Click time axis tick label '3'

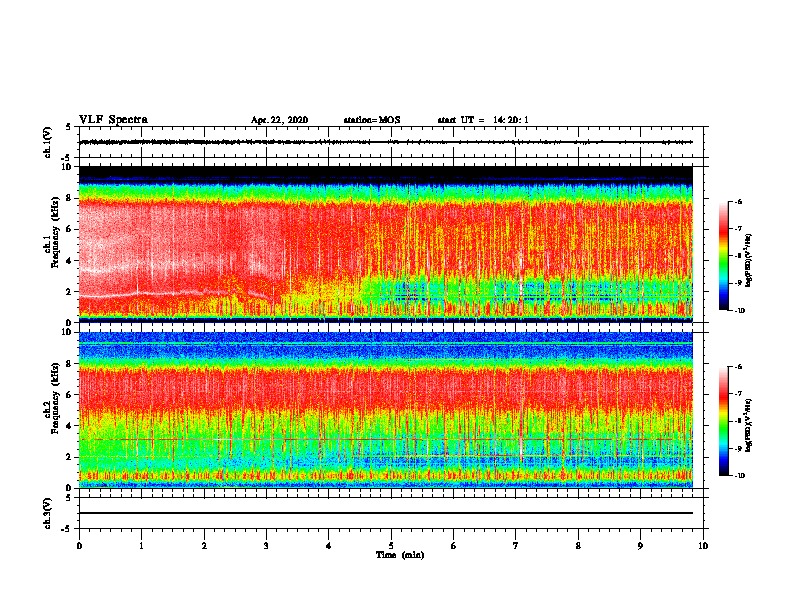click(266, 546)
